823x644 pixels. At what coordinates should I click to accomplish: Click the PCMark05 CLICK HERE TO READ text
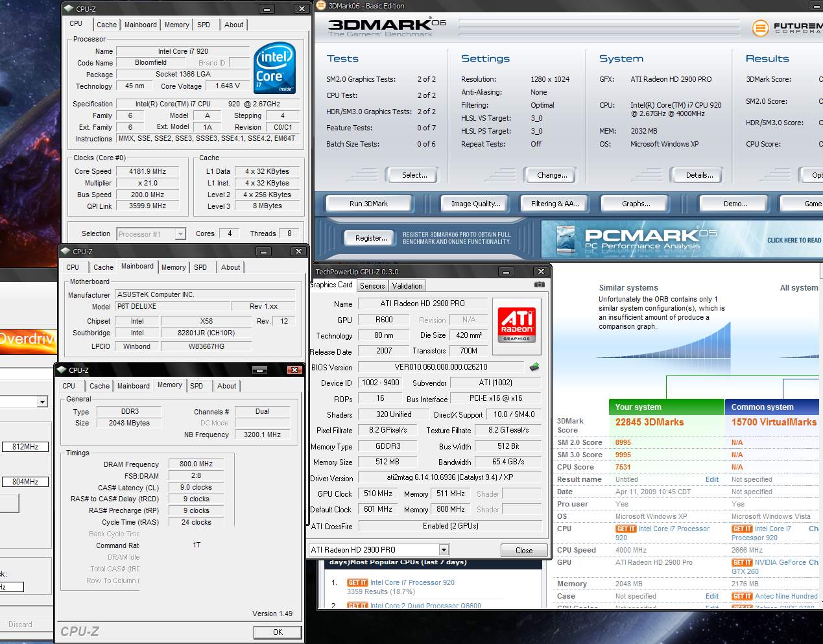794,240
